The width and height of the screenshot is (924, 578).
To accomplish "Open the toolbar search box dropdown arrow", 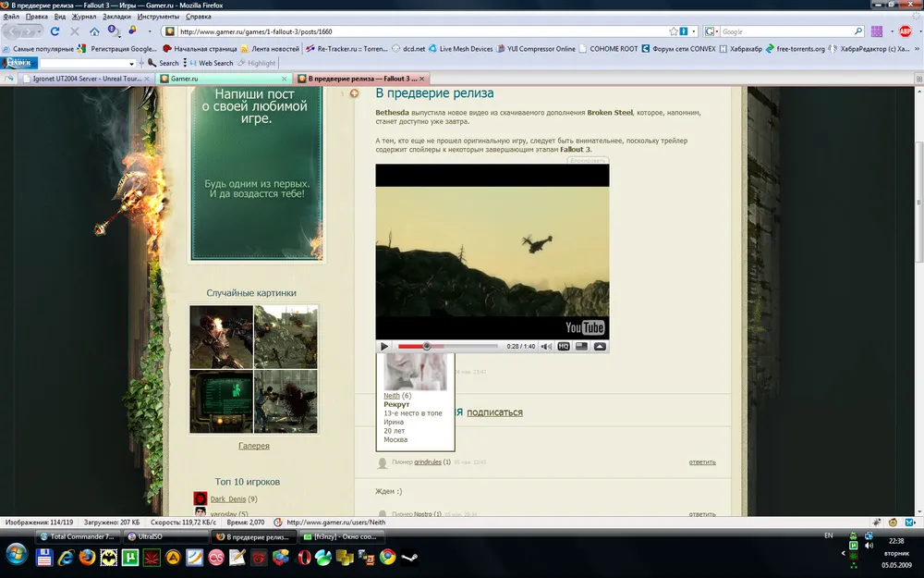I will 131,63.
